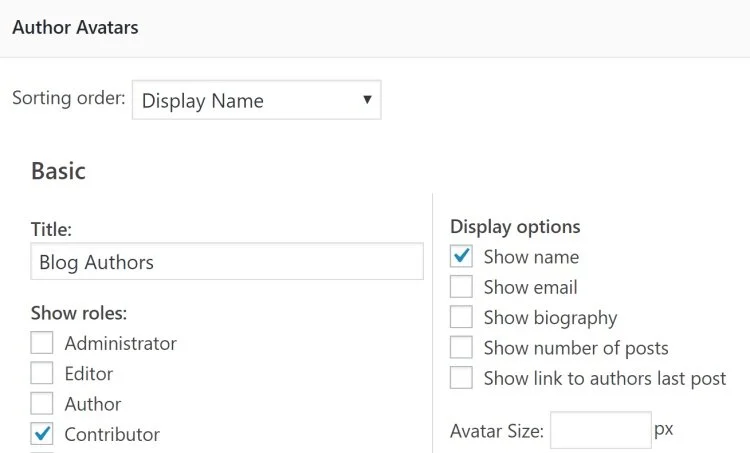
Task: Click the Avatar Size label
Action: [x=496, y=431]
